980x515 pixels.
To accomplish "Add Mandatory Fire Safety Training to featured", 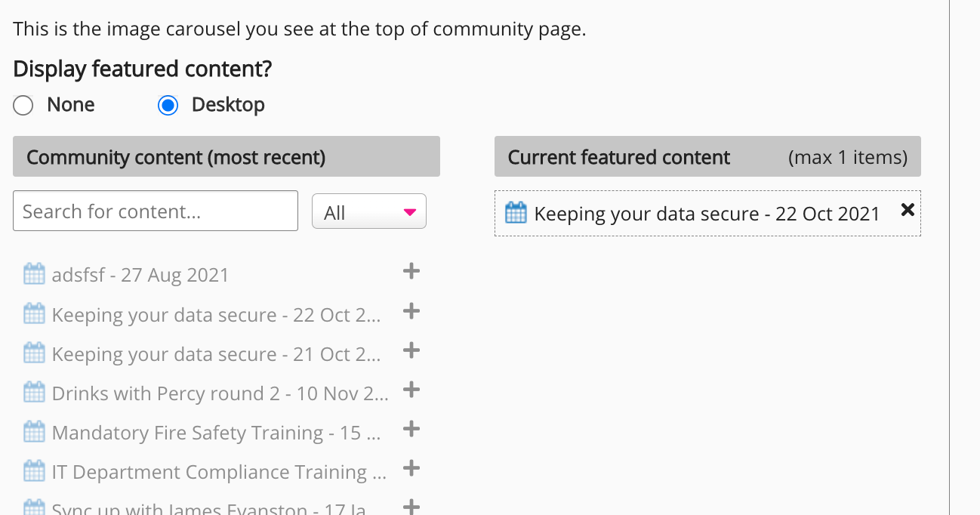I will point(411,430).
